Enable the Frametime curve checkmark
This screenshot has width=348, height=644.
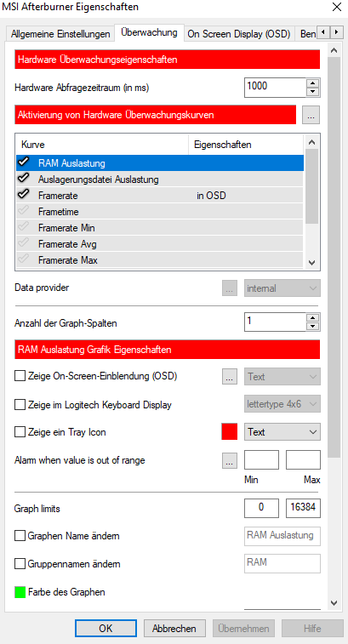coord(24,211)
